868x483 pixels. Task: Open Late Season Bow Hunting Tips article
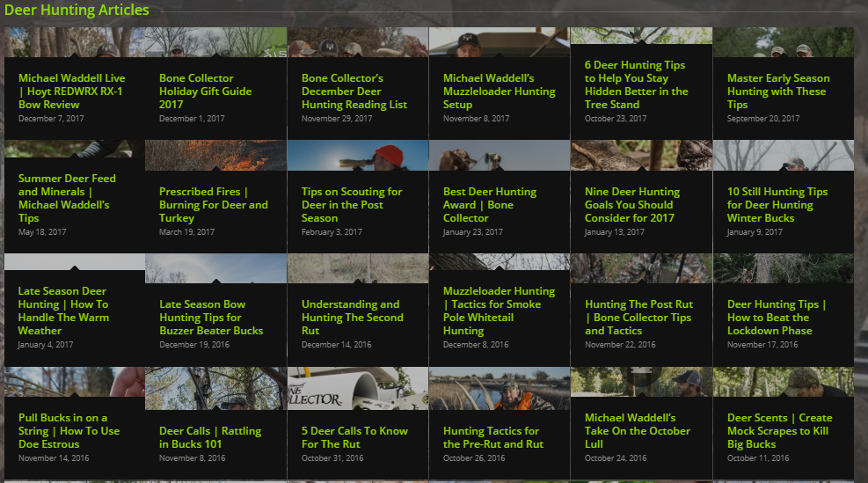211,318
